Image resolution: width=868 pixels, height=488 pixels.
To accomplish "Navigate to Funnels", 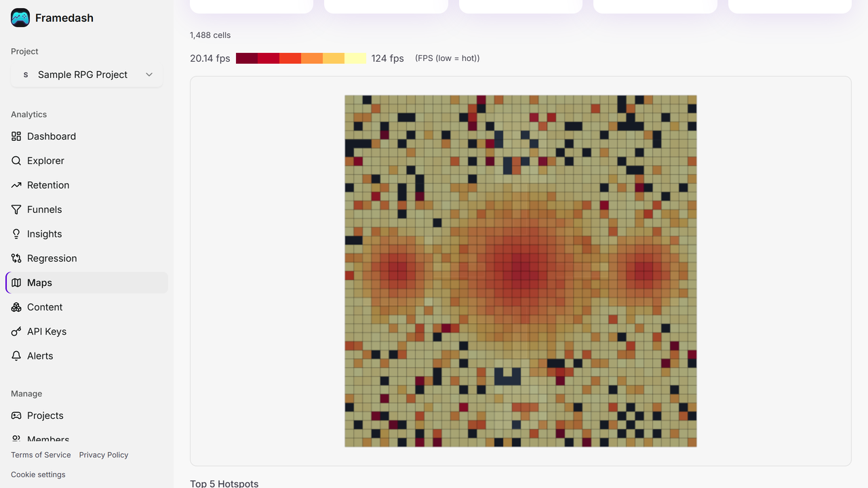I will coord(87,209).
